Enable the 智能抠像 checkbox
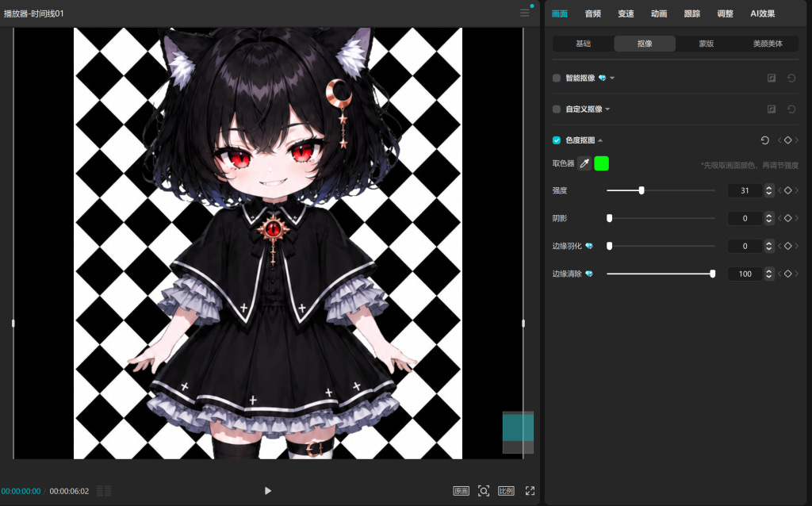 pyautogui.click(x=557, y=79)
